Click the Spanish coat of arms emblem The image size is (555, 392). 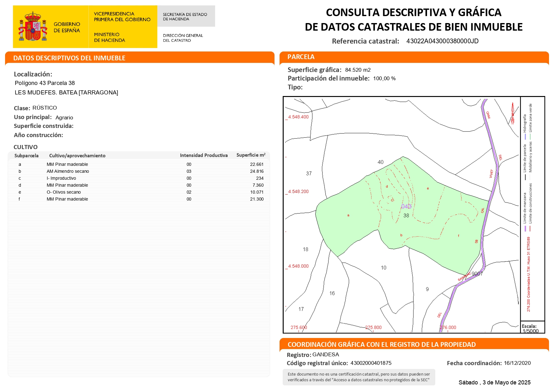click(33, 27)
